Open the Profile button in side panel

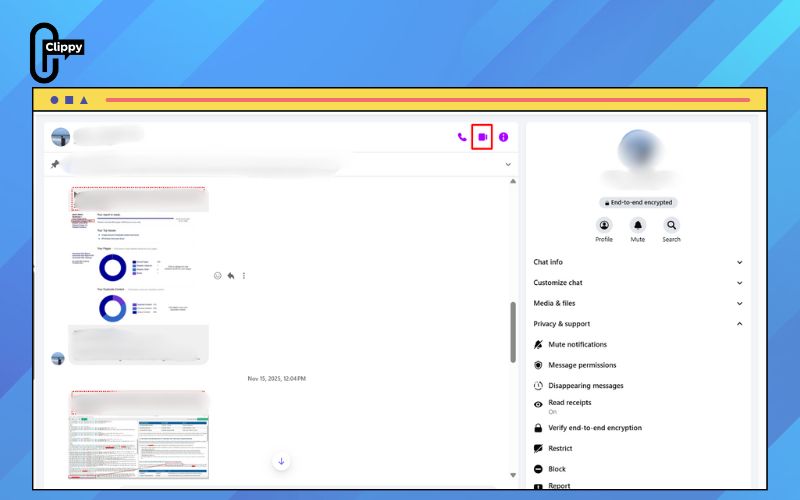[x=604, y=230]
